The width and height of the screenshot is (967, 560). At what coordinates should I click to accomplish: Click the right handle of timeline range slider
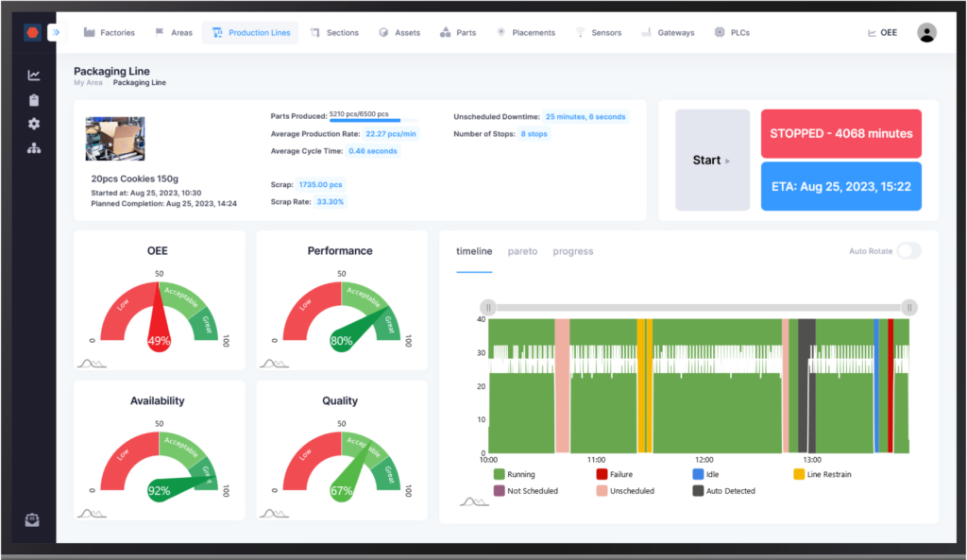tap(909, 307)
